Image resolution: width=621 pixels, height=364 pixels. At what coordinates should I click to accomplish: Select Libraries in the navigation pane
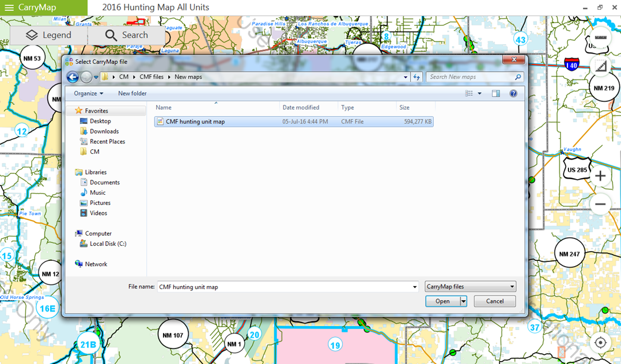tap(96, 172)
